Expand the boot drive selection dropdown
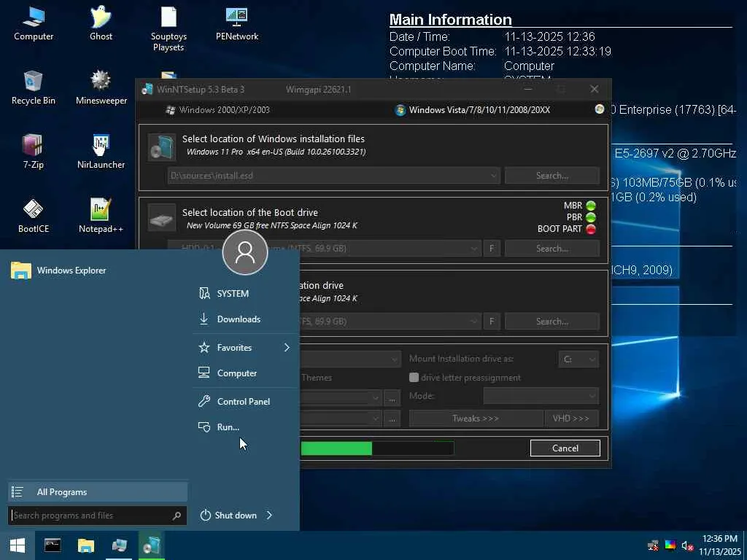747x560 pixels. pyautogui.click(x=473, y=249)
